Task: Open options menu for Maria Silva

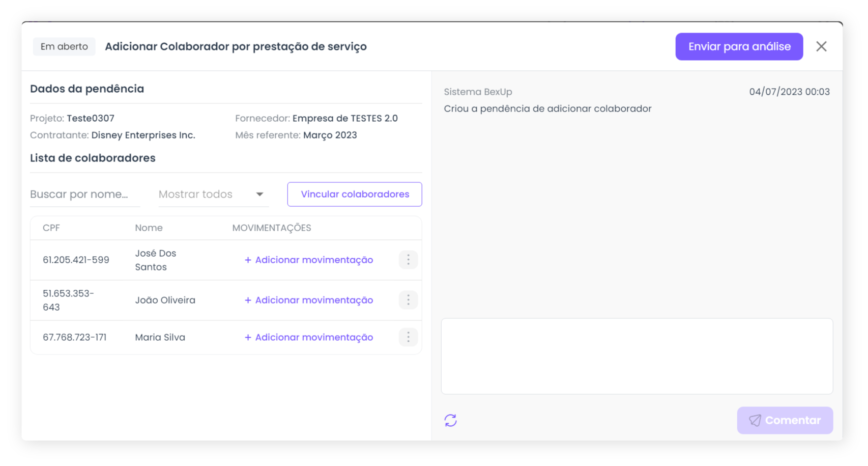Action: (x=408, y=337)
